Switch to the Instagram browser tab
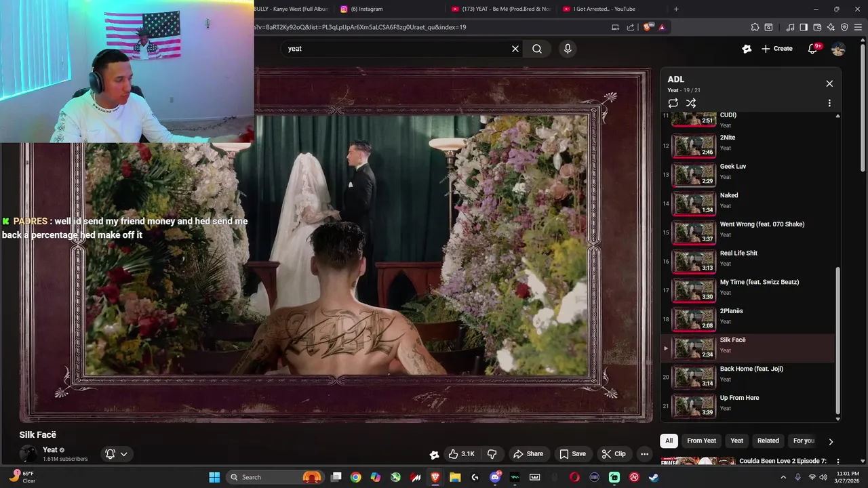The image size is (868, 488). [389, 9]
